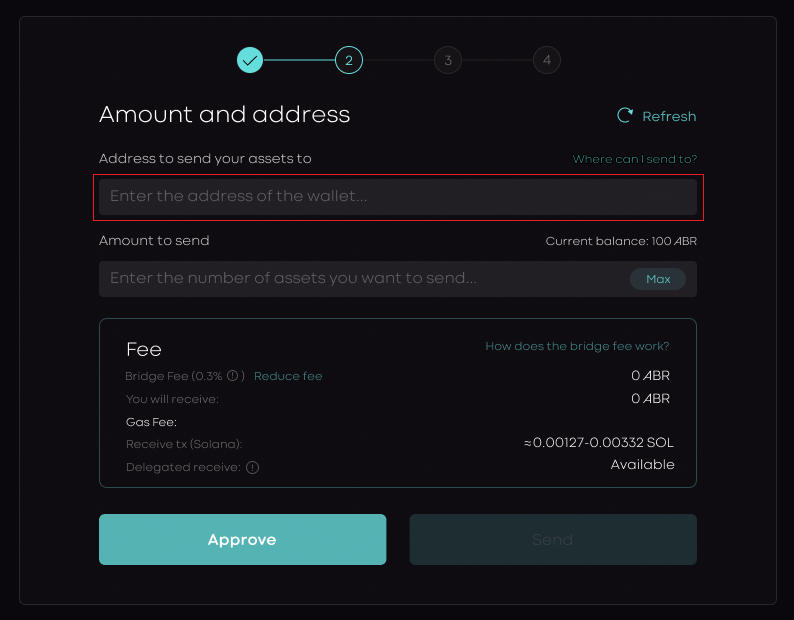Focus the wallet address input field
This screenshot has height=620, width=794.
pos(397,196)
